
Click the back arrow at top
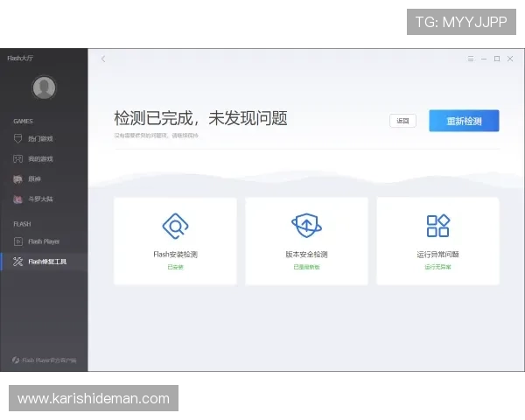[x=103, y=59]
